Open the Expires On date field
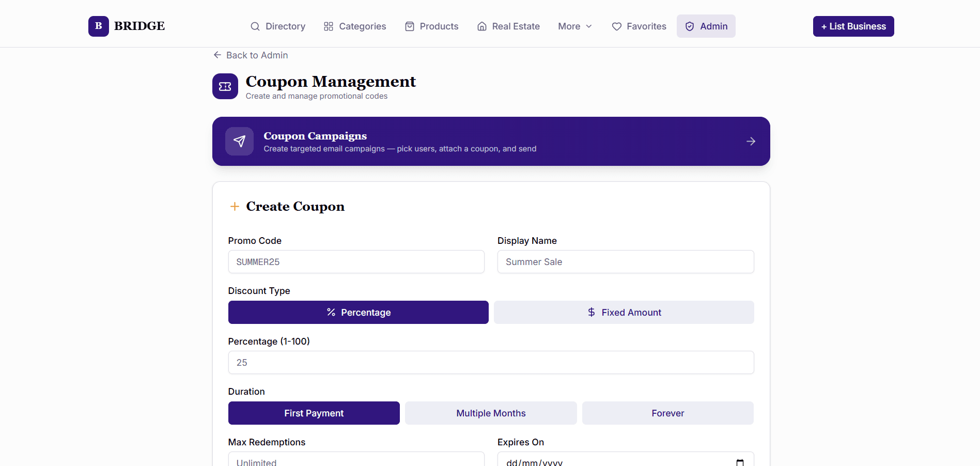980x466 pixels. pos(626,459)
